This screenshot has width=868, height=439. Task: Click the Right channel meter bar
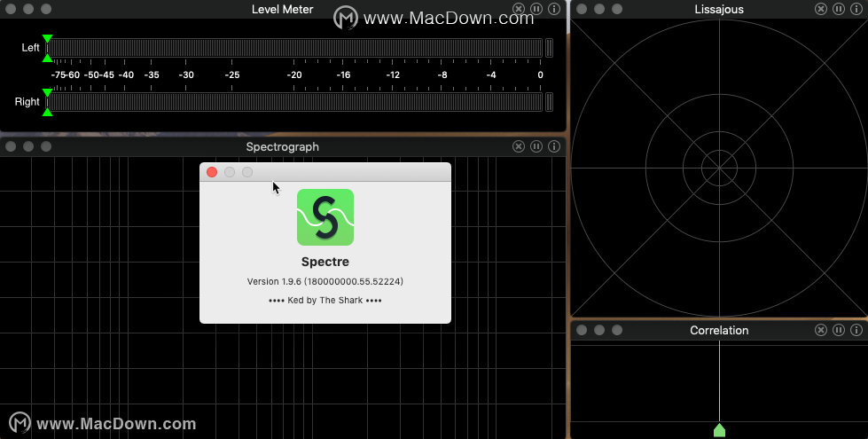point(294,102)
